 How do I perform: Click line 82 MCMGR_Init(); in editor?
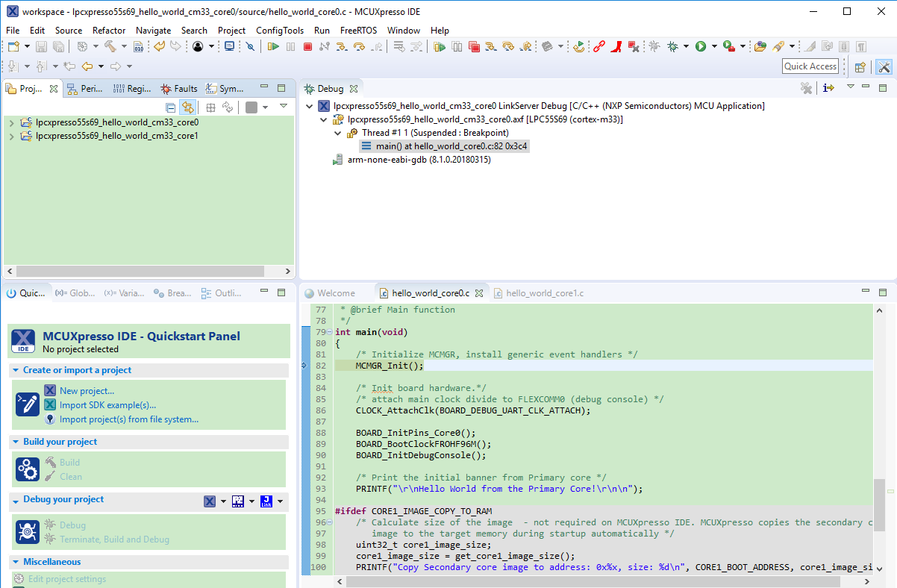(390, 366)
